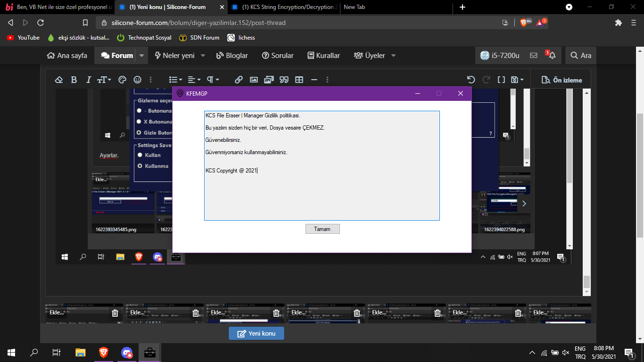
Task: Open the emoji smiley picker
Action: [137, 80]
